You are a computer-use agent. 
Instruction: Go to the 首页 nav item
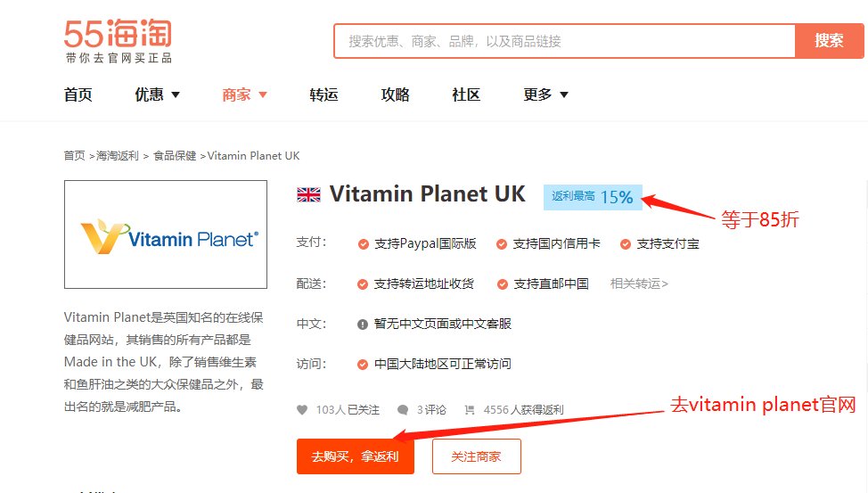click(x=78, y=94)
